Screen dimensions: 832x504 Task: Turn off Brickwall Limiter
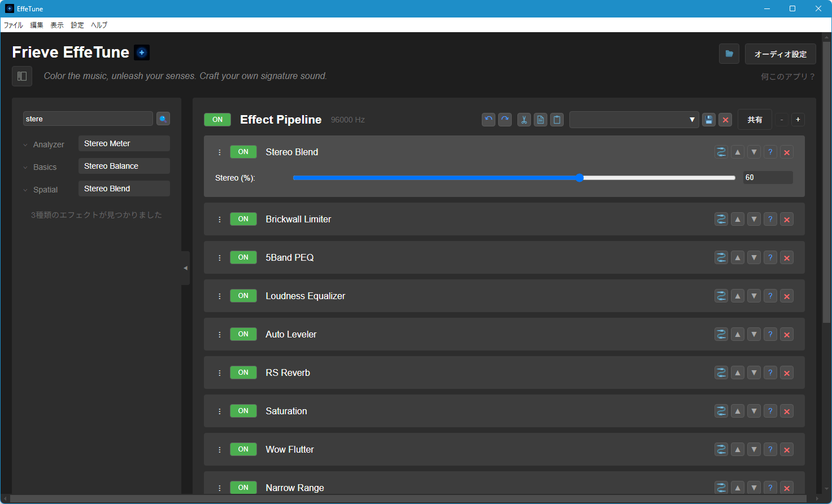click(x=243, y=219)
